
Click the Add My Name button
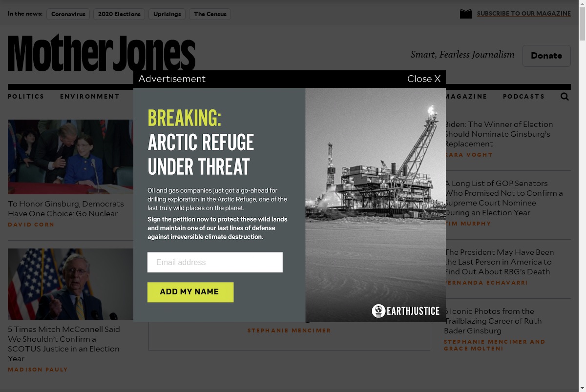(x=190, y=292)
